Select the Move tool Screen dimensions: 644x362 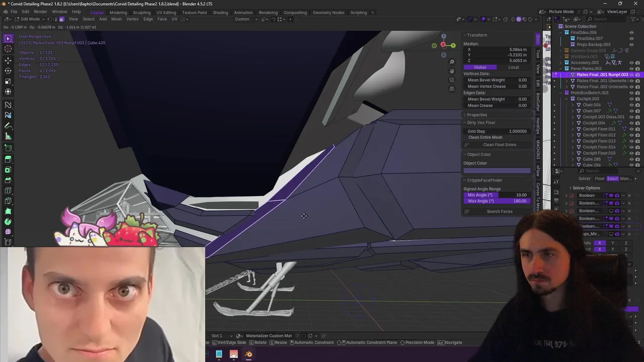8,60
